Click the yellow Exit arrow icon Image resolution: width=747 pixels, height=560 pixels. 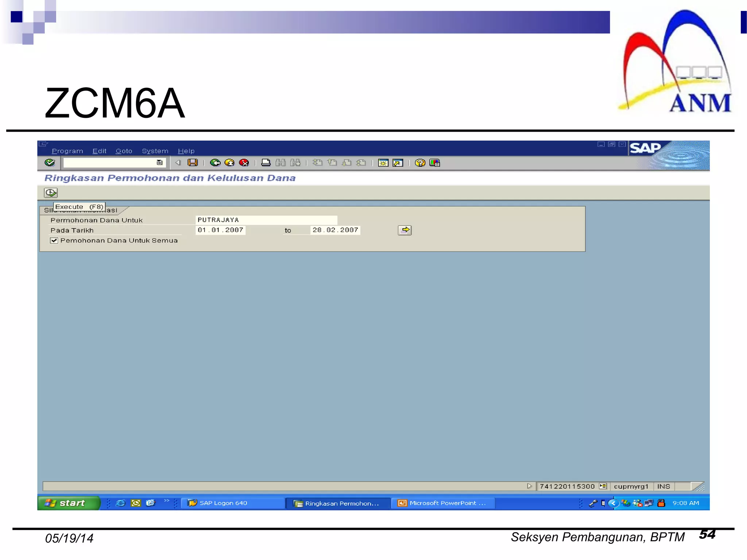point(229,163)
